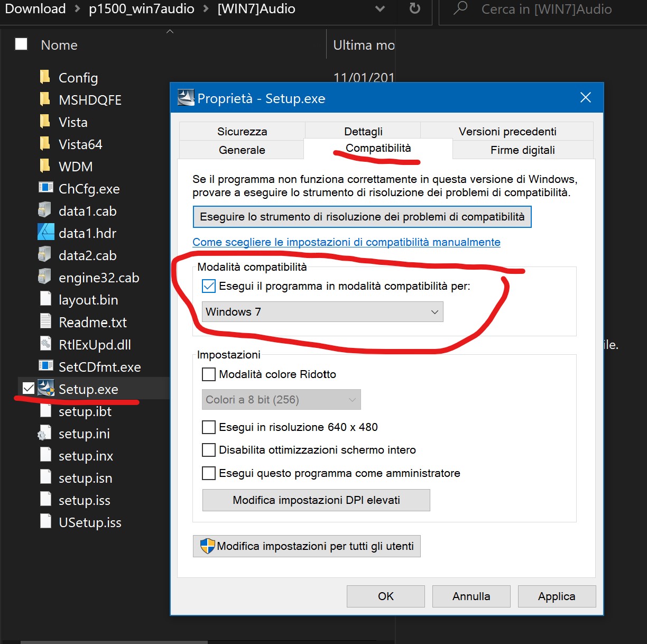
Task: Enable Modalità colore Ridotto checkbox
Action: tap(209, 374)
